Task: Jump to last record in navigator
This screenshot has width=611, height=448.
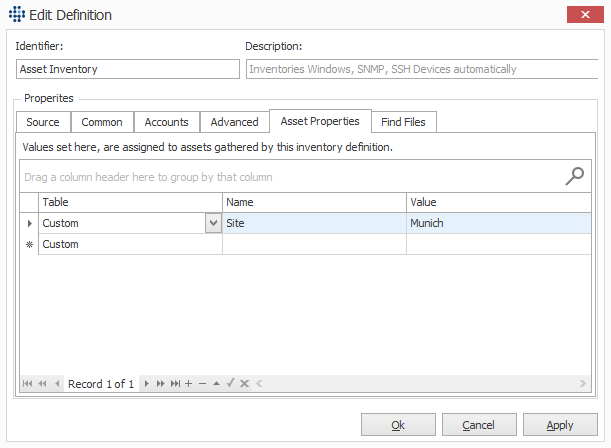Action: (175, 384)
